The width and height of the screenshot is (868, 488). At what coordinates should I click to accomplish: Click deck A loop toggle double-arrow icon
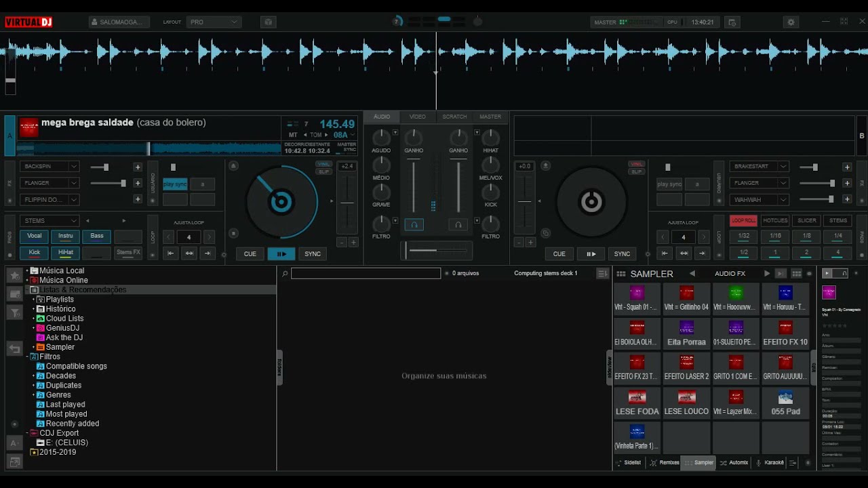point(189,253)
